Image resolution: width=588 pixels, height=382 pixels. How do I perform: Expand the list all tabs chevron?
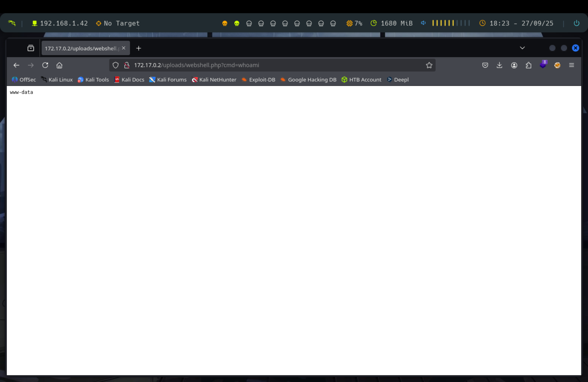coord(522,48)
